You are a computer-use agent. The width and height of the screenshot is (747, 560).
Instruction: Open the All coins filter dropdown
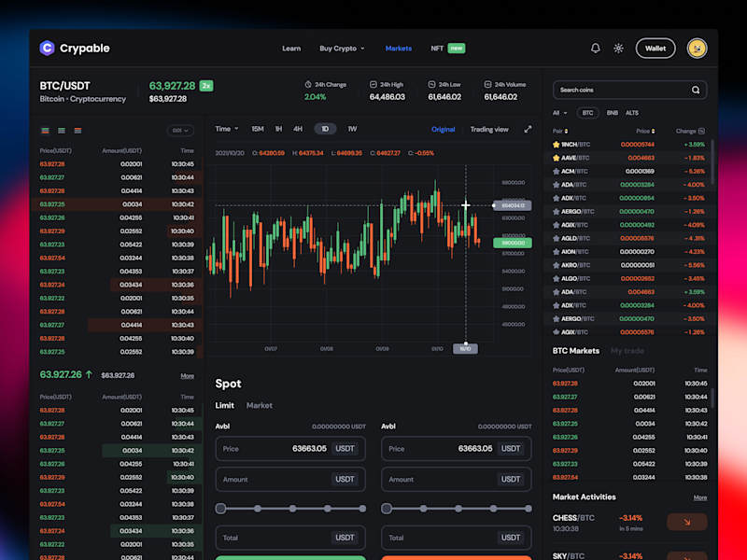click(559, 113)
